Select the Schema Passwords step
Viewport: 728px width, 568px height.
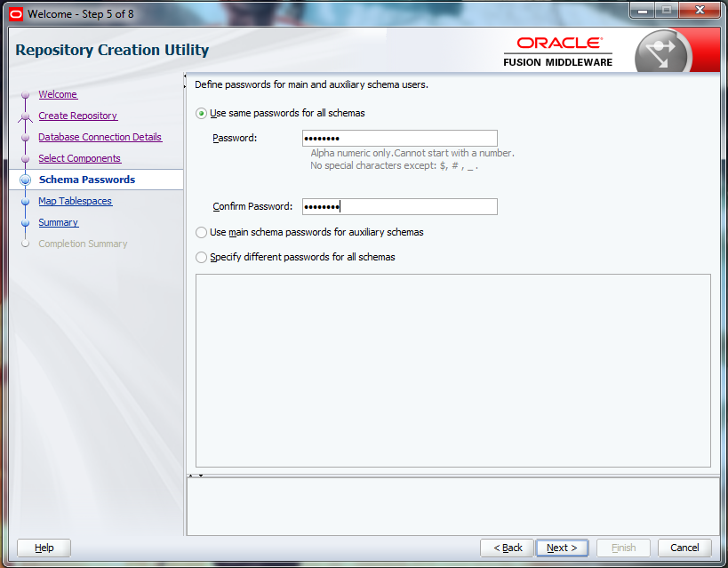pos(87,180)
